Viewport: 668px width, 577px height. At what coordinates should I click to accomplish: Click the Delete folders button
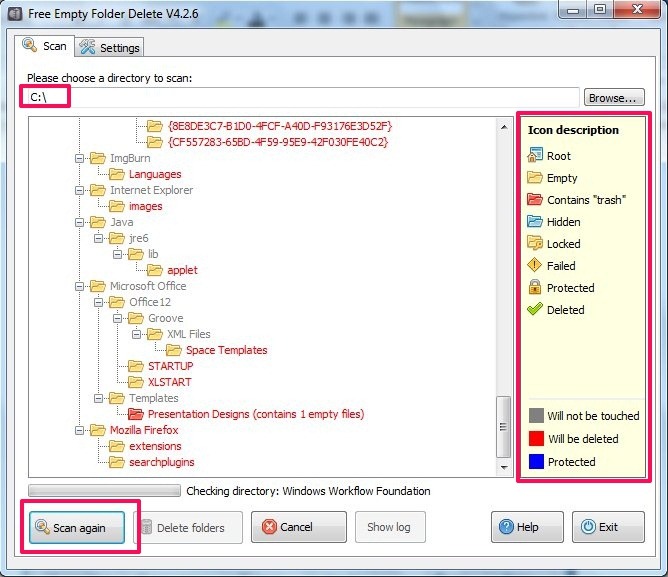189,527
